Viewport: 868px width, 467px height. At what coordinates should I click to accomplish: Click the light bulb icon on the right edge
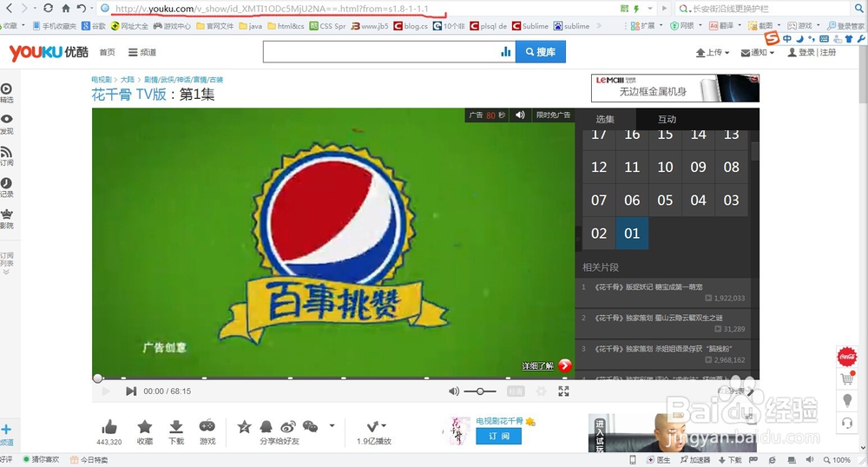[x=847, y=401]
